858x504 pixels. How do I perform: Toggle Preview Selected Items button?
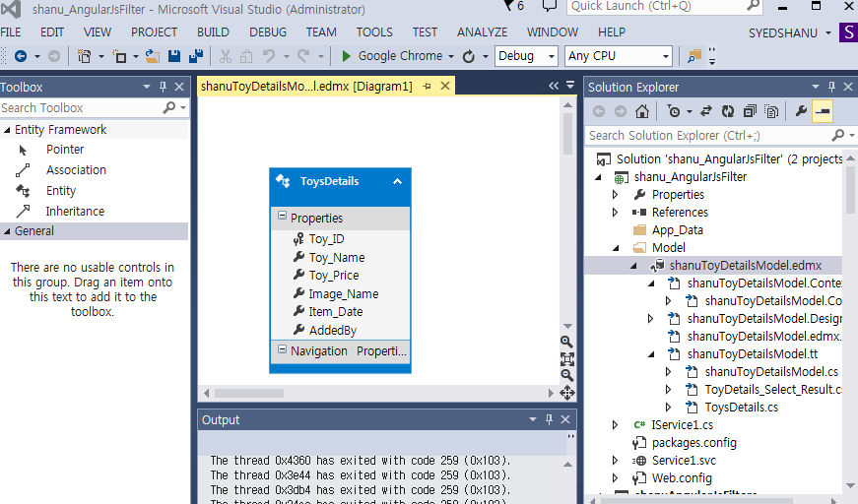coord(823,111)
